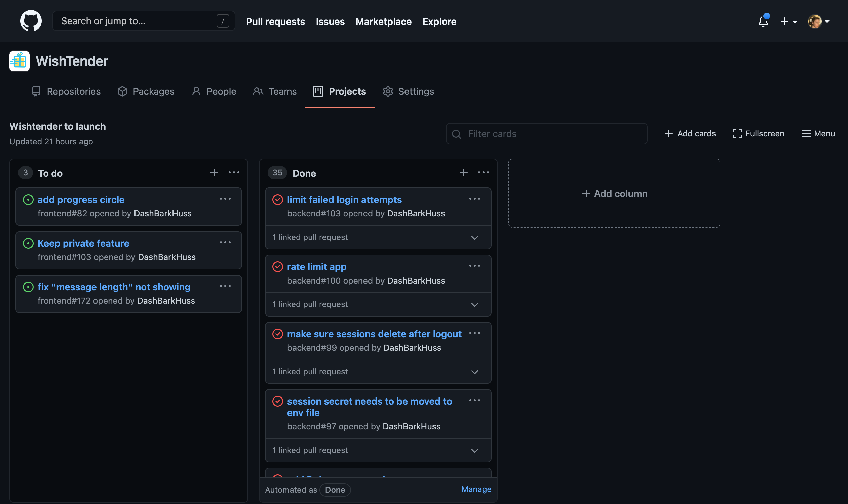The width and height of the screenshot is (848, 504).
Task: Click the Add cards button
Action: 690,134
